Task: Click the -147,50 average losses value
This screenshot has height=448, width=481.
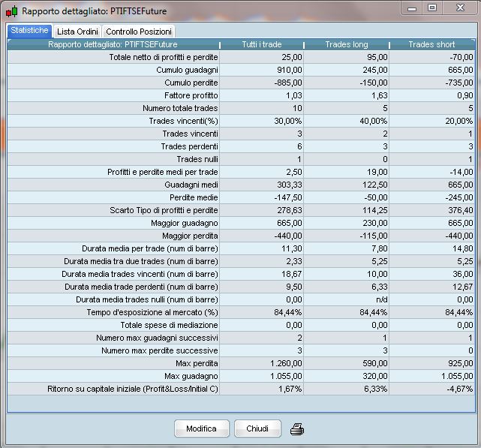Action: tap(288, 197)
